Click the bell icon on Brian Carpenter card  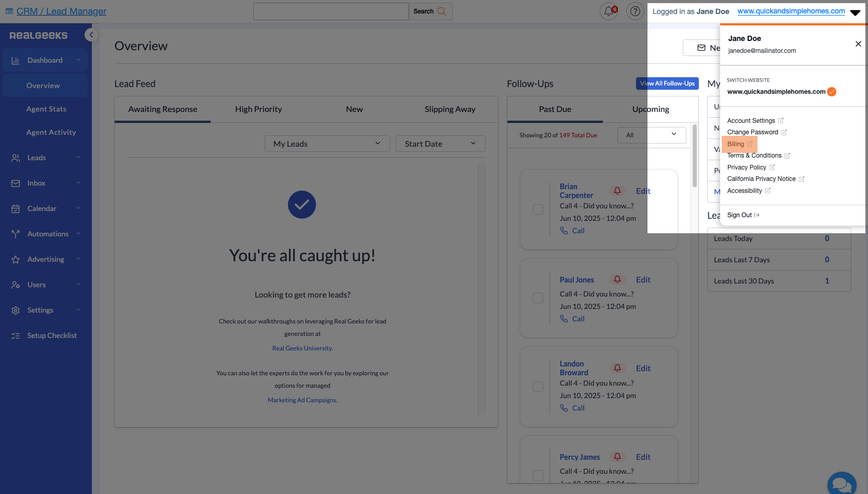click(617, 191)
